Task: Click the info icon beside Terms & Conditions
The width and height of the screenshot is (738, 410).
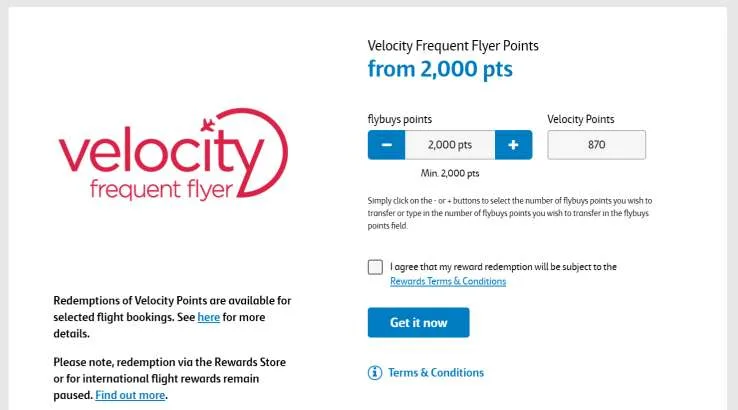Action: 375,373
